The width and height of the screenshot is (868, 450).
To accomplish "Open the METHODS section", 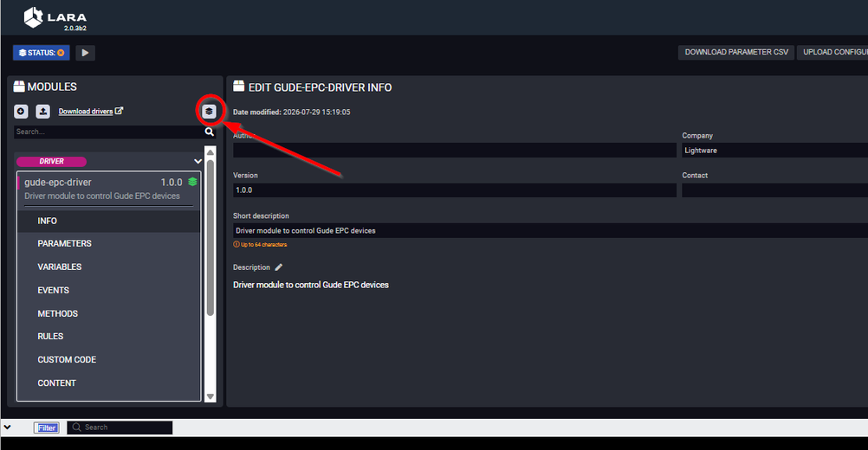I will tap(109, 313).
